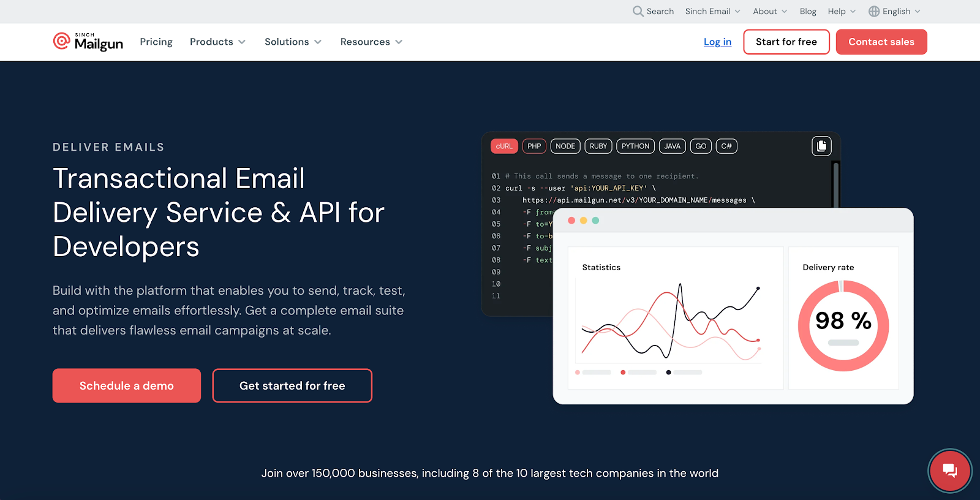Click the api.mailgun.net URL code line
Image resolution: width=980 pixels, height=500 pixels.
pyautogui.click(x=639, y=200)
